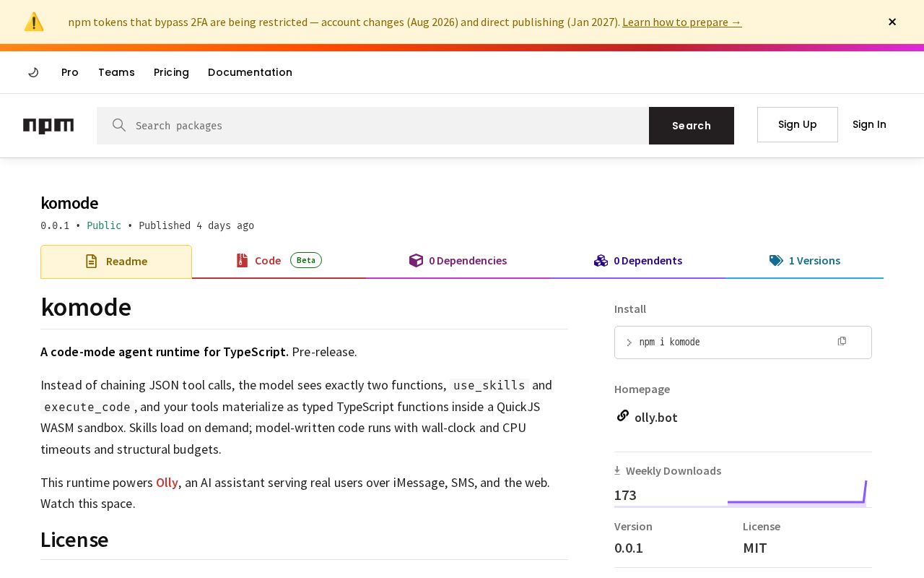Open the Teams menu item
The width and height of the screenshot is (924, 578).
116,72
